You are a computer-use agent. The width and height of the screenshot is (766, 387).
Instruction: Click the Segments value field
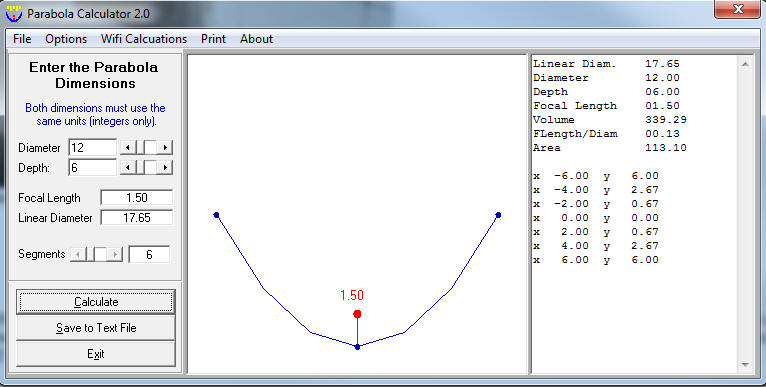coord(149,255)
